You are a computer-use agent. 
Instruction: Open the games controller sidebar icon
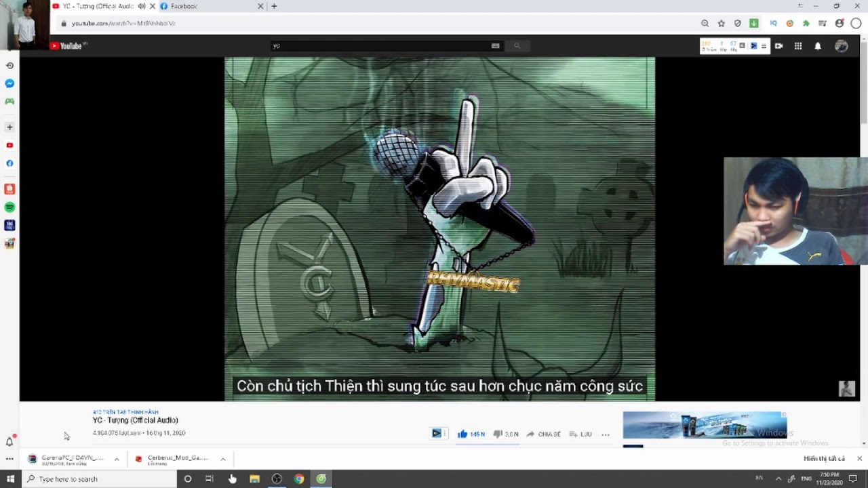9,102
